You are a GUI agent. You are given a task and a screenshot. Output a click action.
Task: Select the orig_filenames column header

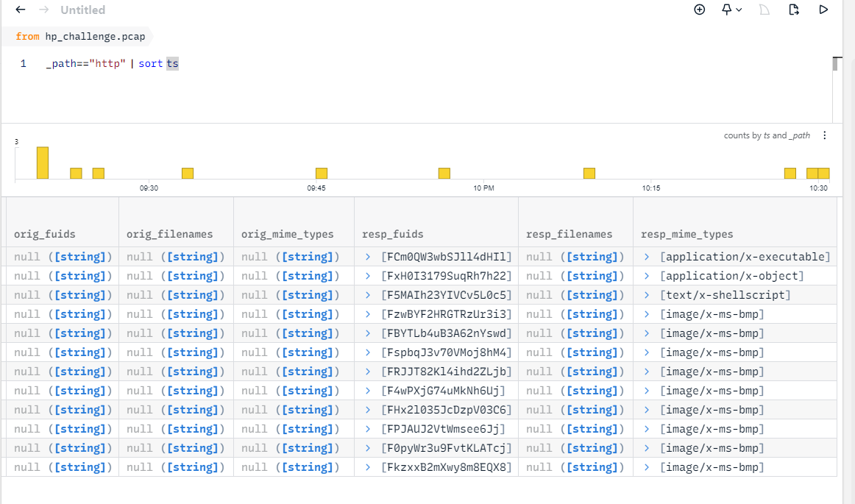(169, 234)
